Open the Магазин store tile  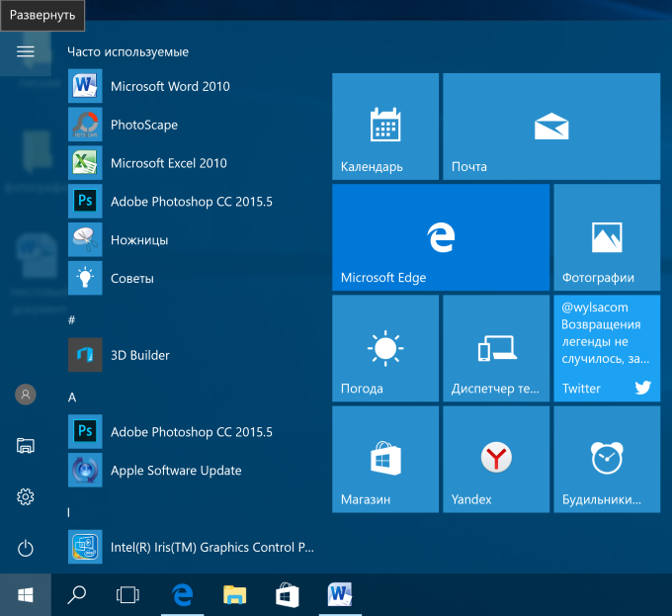(x=385, y=459)
